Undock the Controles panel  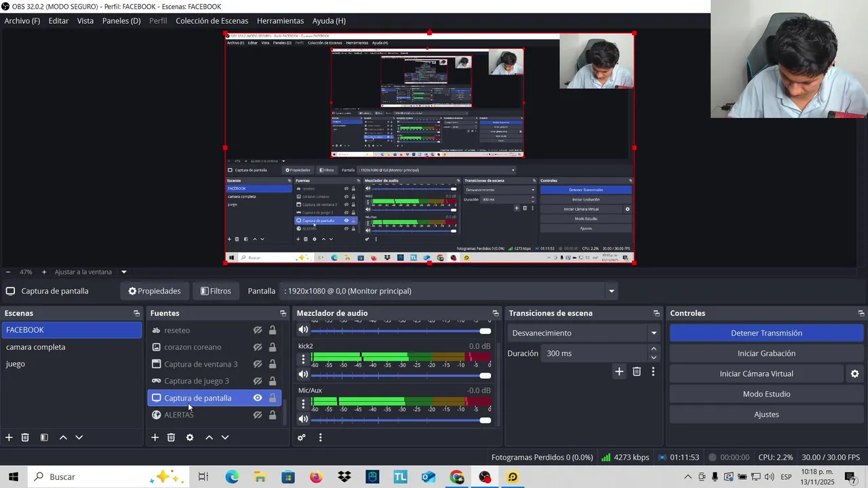(861, 313)
